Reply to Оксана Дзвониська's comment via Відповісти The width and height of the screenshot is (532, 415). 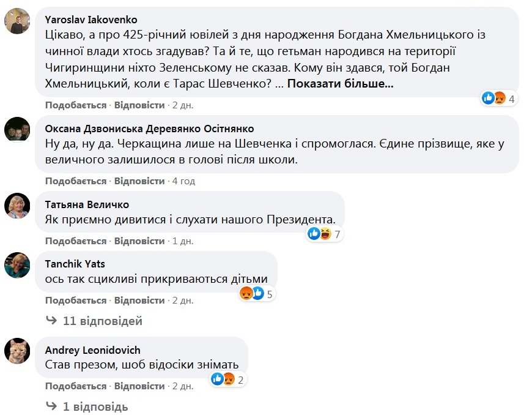tap(139, 181)
